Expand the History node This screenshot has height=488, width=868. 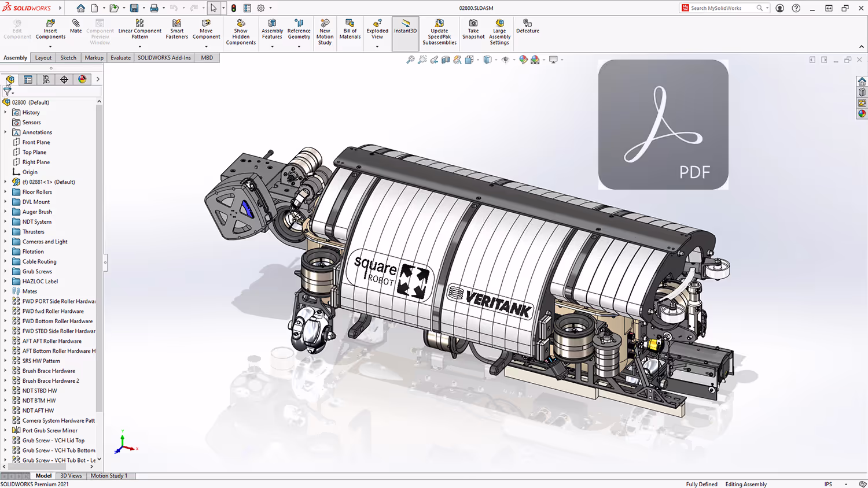coord(5,112)
